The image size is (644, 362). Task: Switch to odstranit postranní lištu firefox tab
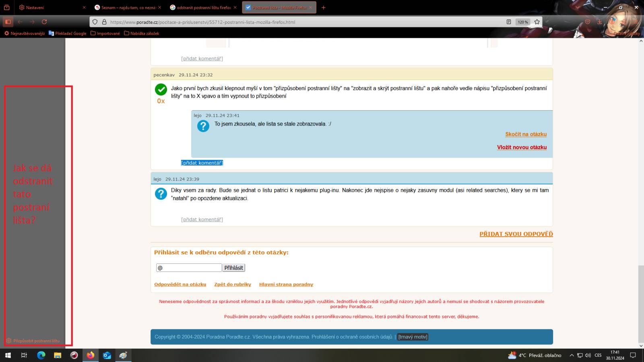point(202,7)
